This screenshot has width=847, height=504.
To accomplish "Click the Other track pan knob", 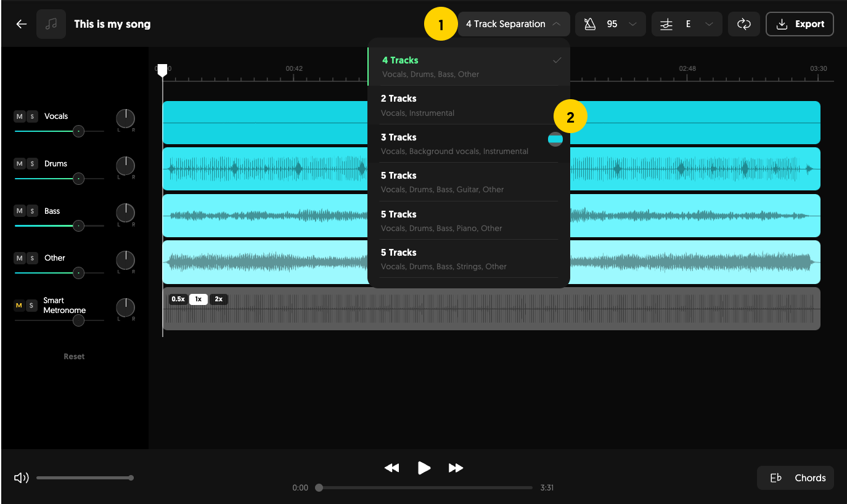I will coord(125,260).
